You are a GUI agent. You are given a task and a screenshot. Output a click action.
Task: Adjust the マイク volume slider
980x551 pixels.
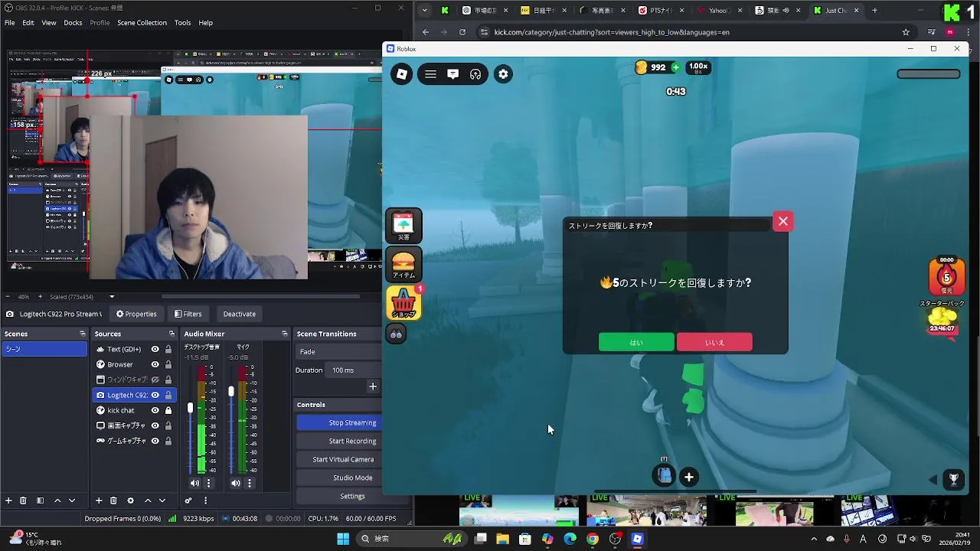coord(231,391)
